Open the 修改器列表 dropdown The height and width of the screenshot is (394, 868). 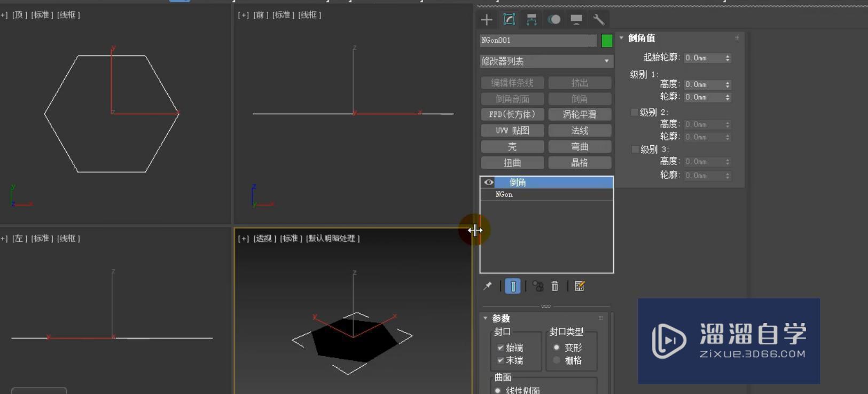click(546, 61)
